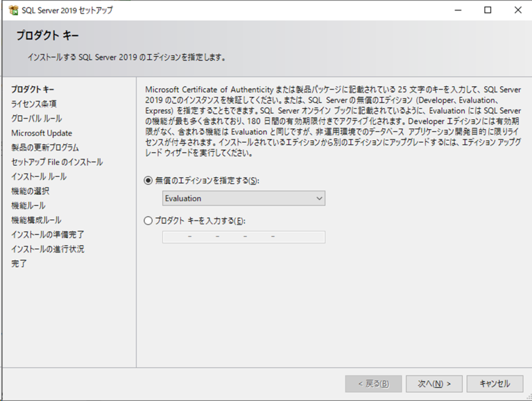Viewport: 532px width, 401px height.
Task: Select the enter product key radio button
Action: pyautogui.click(x=148, y=221)
